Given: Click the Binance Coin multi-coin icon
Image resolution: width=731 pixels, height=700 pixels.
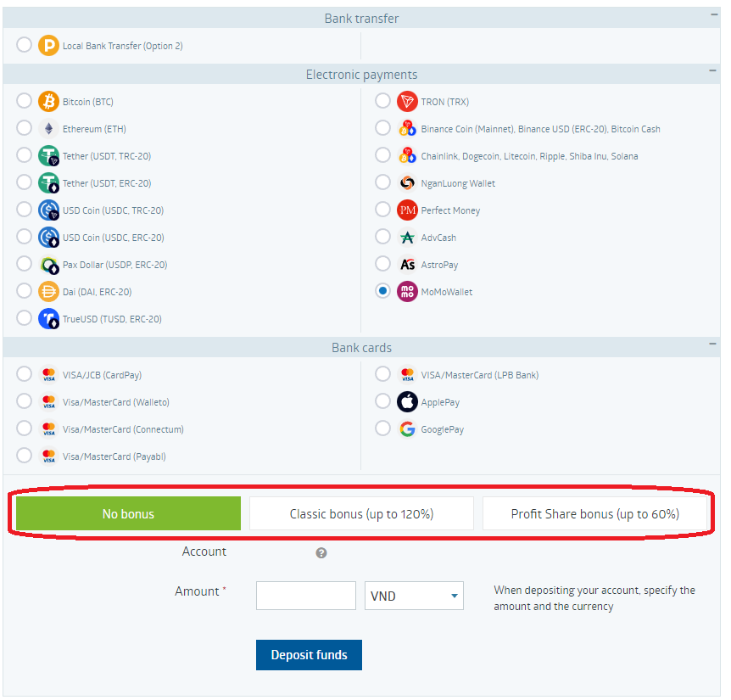Looking at the screenshot, I should click(x=407, y=129).
